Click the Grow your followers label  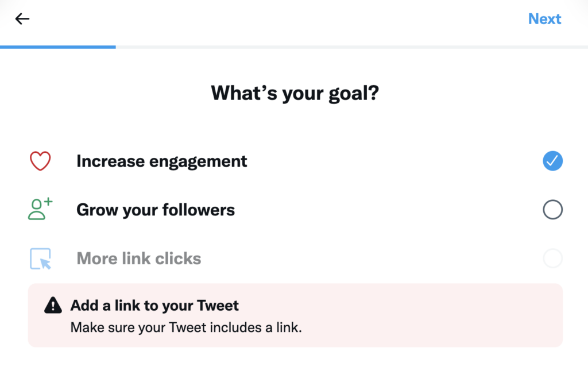[x=155, y=210]
